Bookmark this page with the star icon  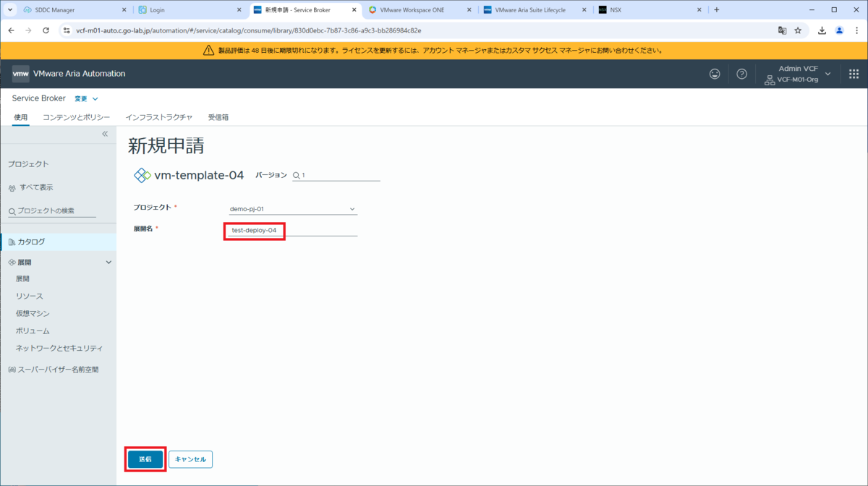(x=798, y=30)
